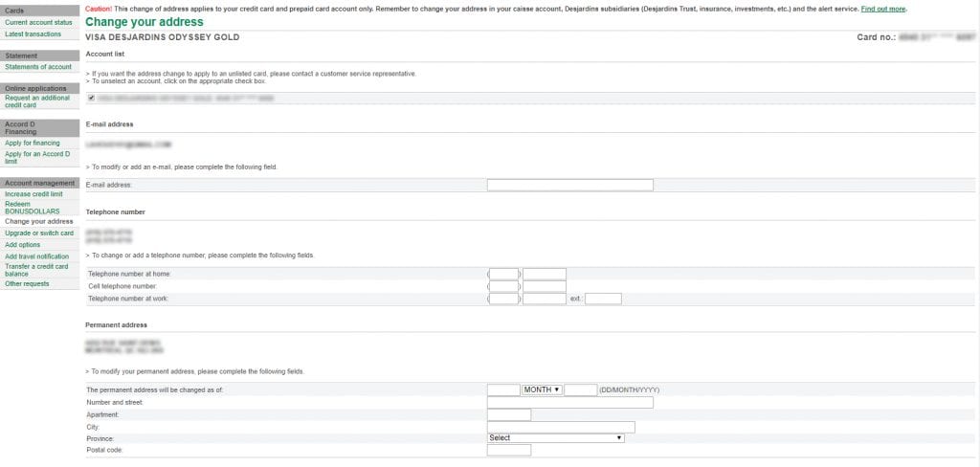Open the MONTH dropdown for address change date

tap(542, 390)
